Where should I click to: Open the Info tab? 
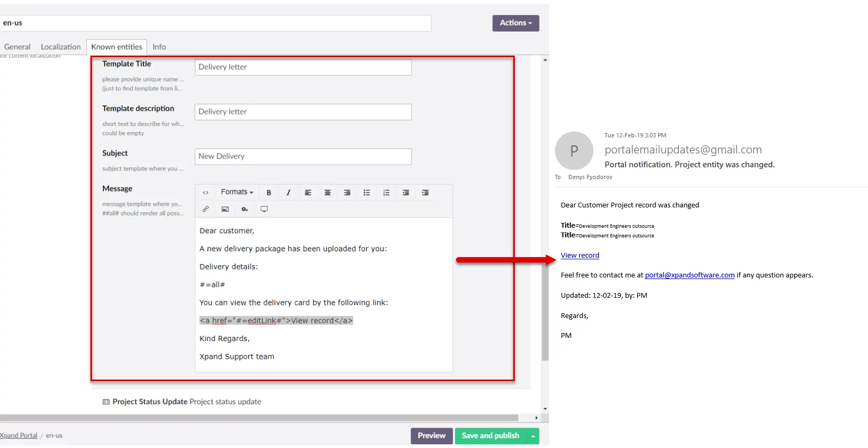click(x=159, y=47)
